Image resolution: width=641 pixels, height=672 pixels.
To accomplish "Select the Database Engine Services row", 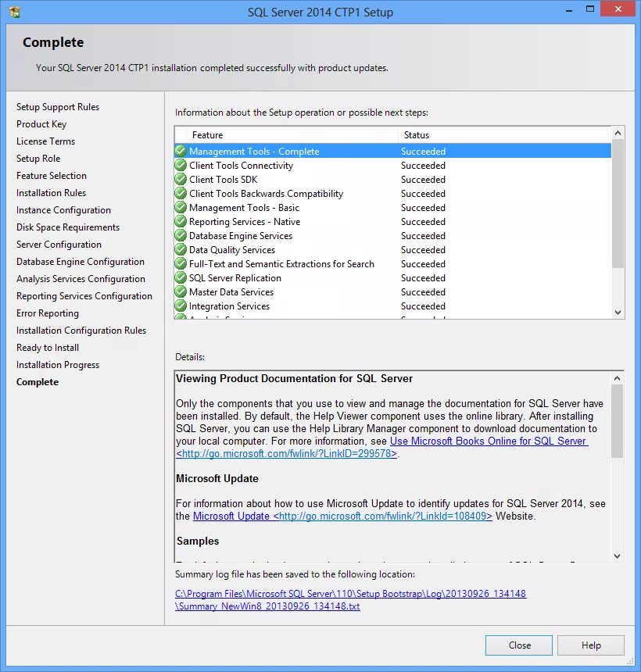I will (x=392, y=235).
